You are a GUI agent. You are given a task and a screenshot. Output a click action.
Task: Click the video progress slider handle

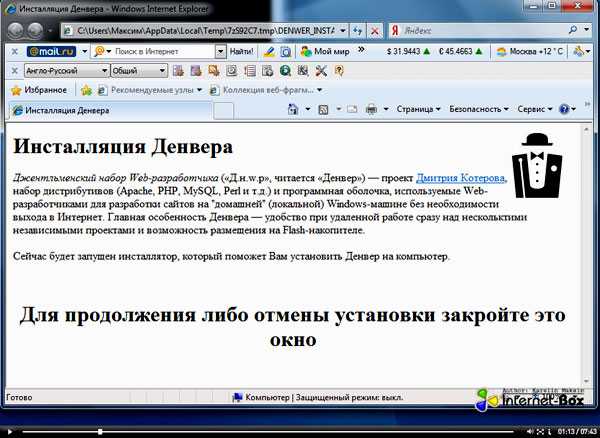click(100, 432)
